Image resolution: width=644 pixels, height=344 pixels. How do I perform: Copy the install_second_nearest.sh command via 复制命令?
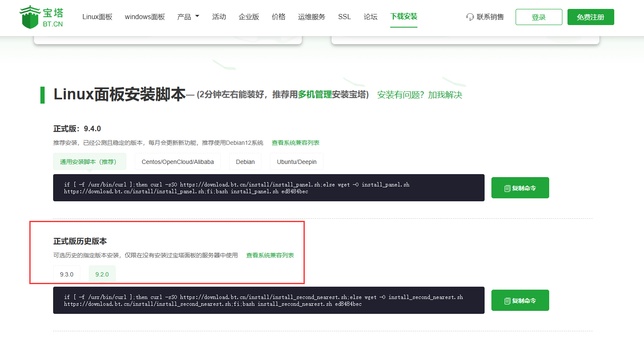coord(520,300)
